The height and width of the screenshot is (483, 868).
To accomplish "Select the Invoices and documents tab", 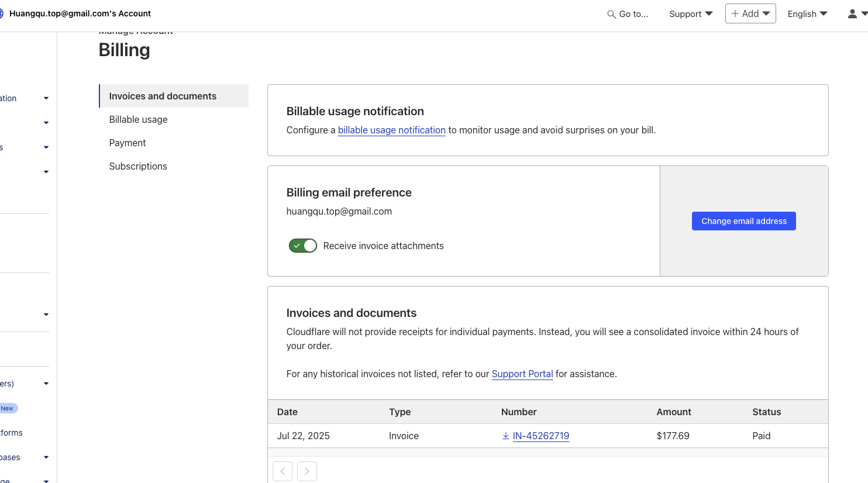I will coord(163,96).
